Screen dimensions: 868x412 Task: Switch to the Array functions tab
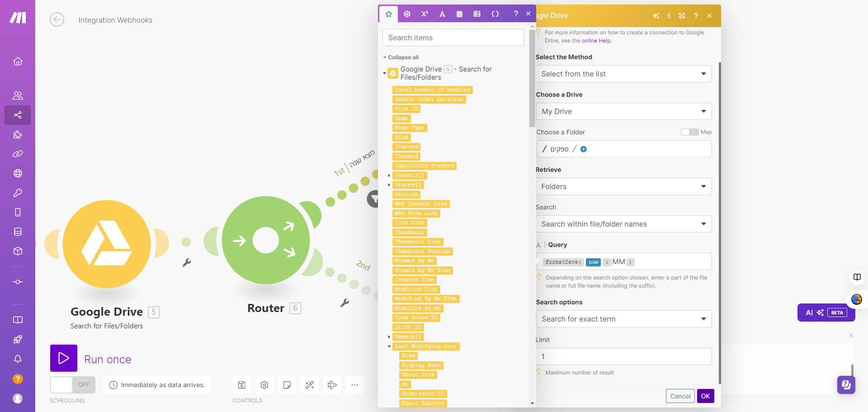coord(477,14)
